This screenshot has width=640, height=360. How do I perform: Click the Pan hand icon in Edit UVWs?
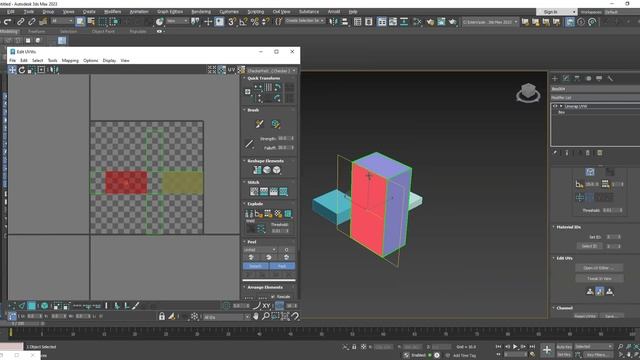click(256, 316)
